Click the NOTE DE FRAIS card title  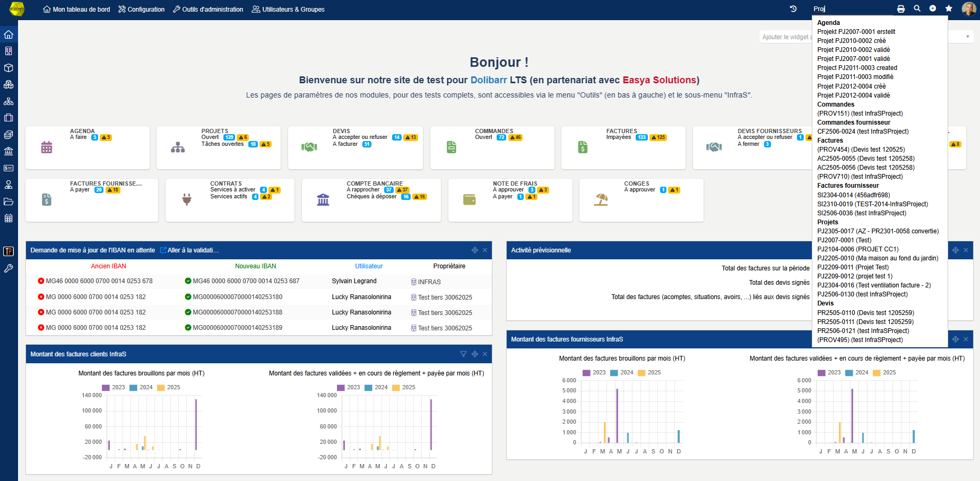[x=515, y=183]
